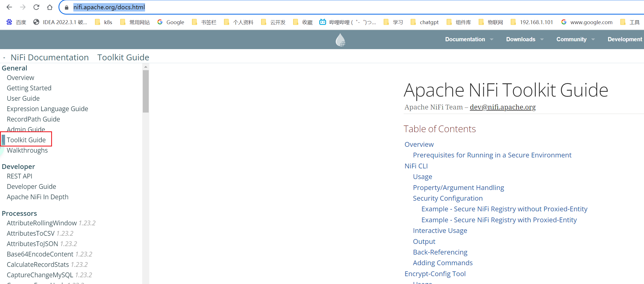Viewport: 644px width, 284px height.
Task: Open the Development menu
Action: (x=625, y=39)
